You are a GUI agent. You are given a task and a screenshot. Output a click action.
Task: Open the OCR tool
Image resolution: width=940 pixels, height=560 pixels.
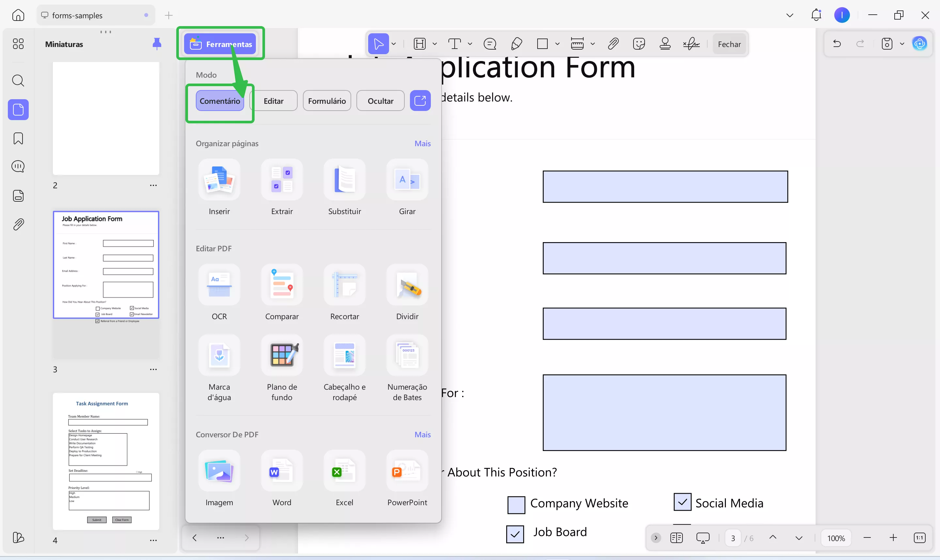[x=219, y=285]
